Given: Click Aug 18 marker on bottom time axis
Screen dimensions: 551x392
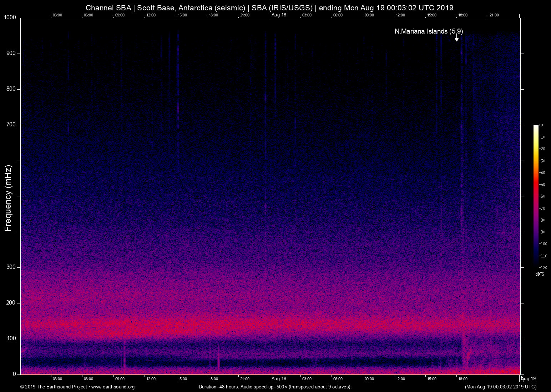Looking at the screenshot, I should 279,379.
